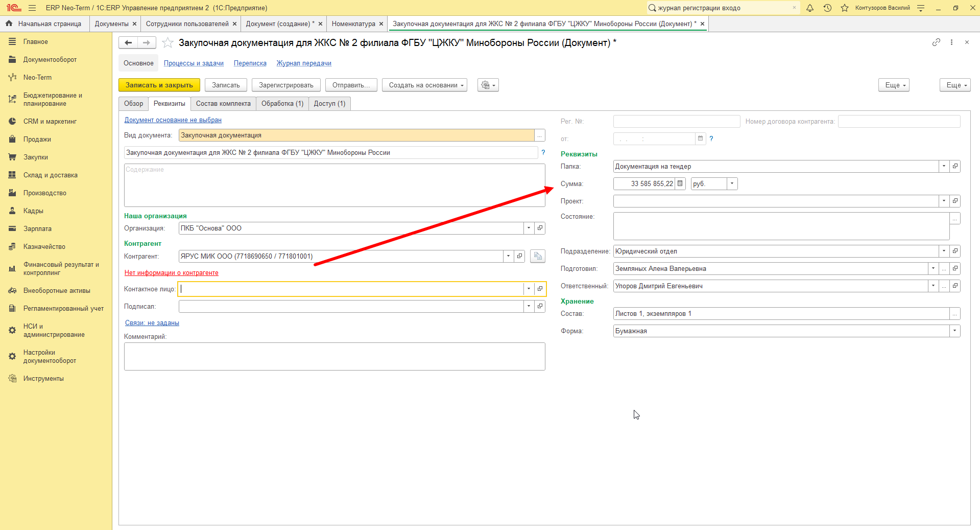980x530 pixels.
Task: Open the calendar picker in the 'от' date field
Action: 701,139
